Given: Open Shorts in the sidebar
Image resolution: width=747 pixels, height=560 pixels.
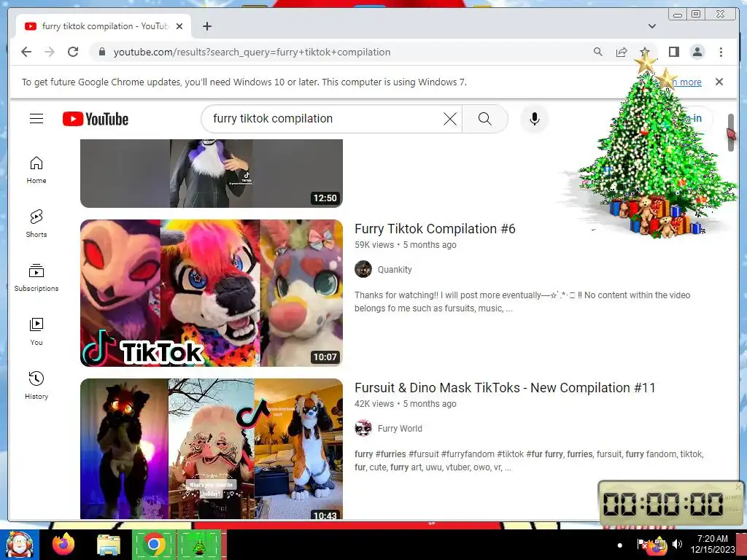Looking at the screenshot, I should tap(36, 224).
